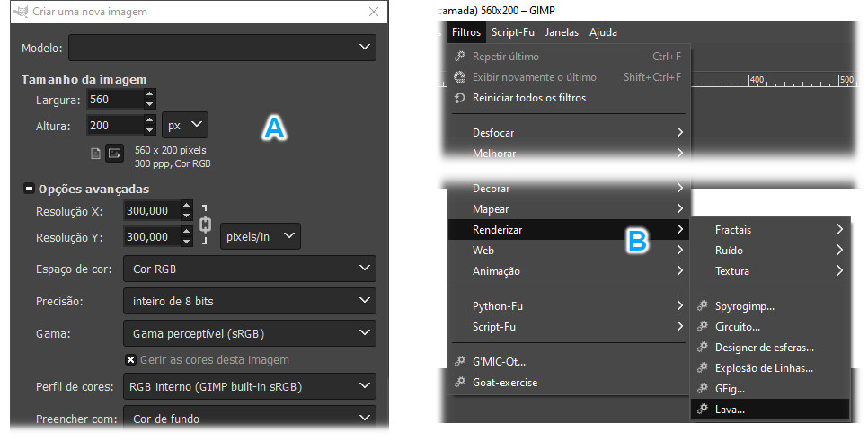The image size is (868, 441).
Task: Click the Reiniciar todos os filtros icon
Action: 460,98
